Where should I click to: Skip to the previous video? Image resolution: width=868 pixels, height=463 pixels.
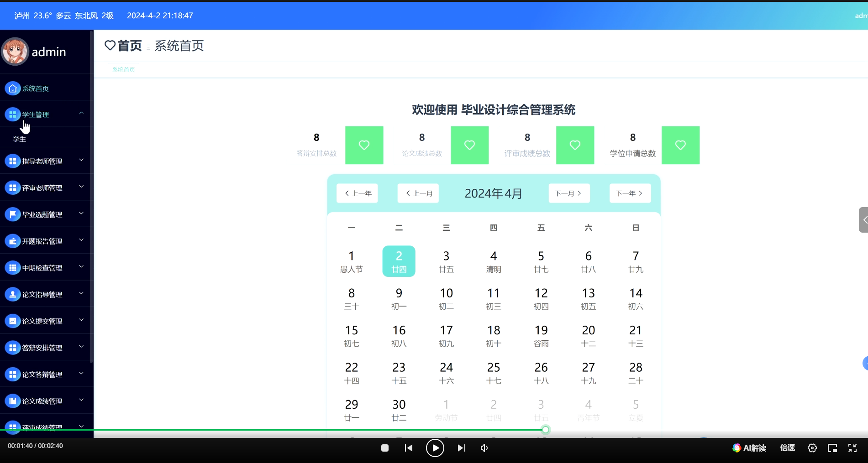click(x=409, y=448)
